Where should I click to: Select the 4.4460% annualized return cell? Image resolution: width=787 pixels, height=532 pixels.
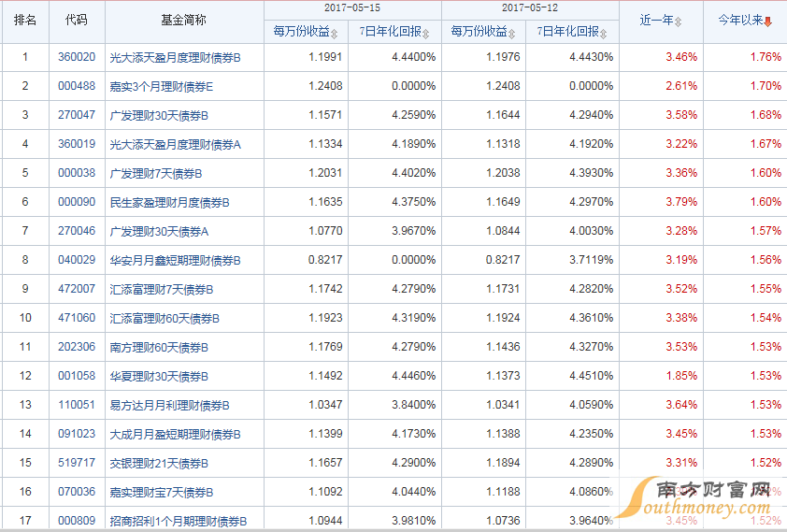click(413, 376)
